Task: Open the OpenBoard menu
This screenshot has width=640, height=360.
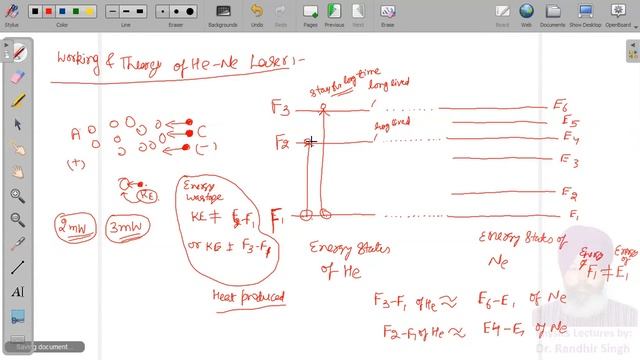Action: coord(619,15)
